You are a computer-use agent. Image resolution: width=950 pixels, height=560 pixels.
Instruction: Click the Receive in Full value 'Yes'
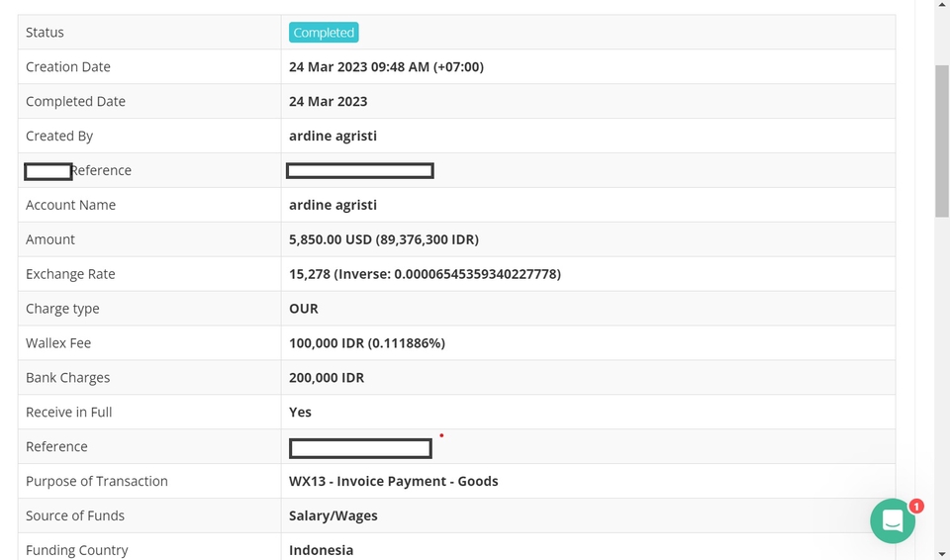point(300,413)
